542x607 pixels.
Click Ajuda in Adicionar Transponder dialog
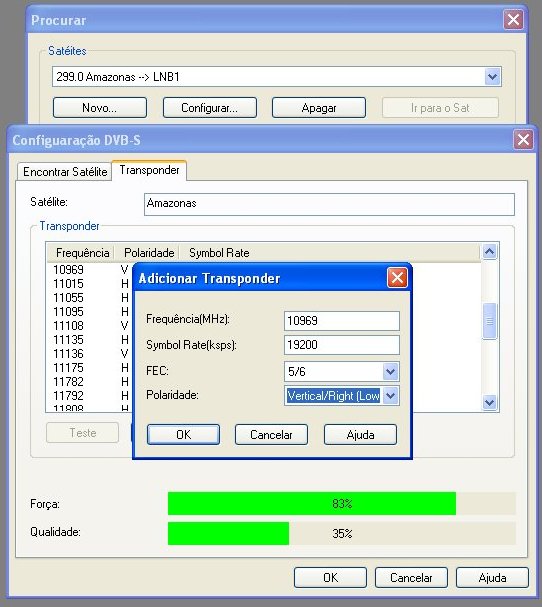[360, 434]
